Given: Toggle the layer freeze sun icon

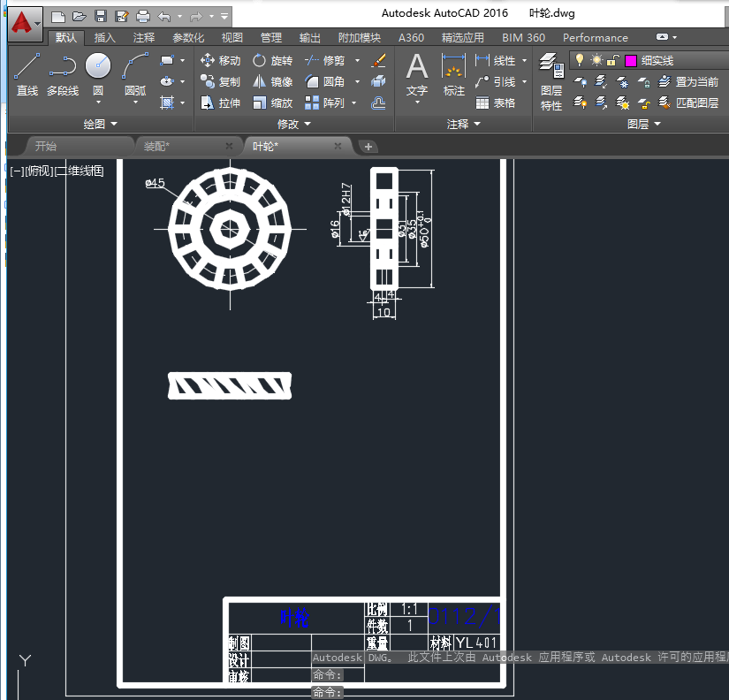Looking at the screenshot, I should click(x=596, y=60).
